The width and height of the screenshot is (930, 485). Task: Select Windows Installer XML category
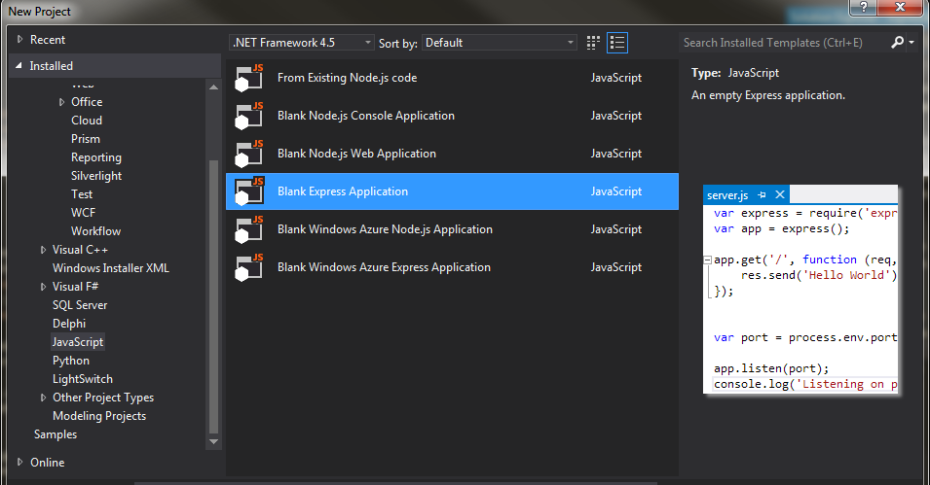[110, 268]
